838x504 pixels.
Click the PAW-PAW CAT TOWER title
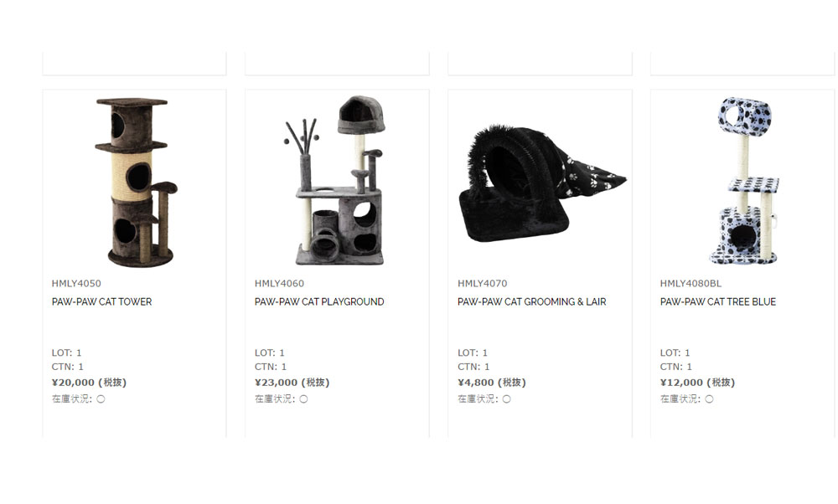click(101, 301)
